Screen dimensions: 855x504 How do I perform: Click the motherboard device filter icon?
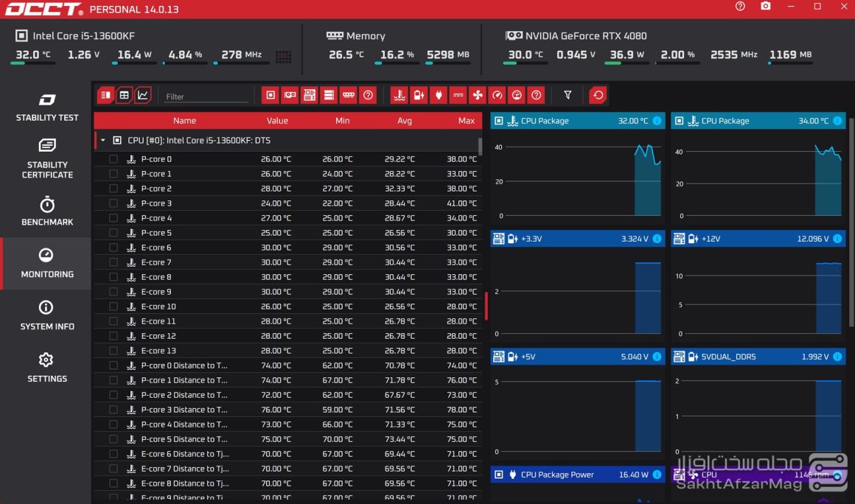[310, 95]
